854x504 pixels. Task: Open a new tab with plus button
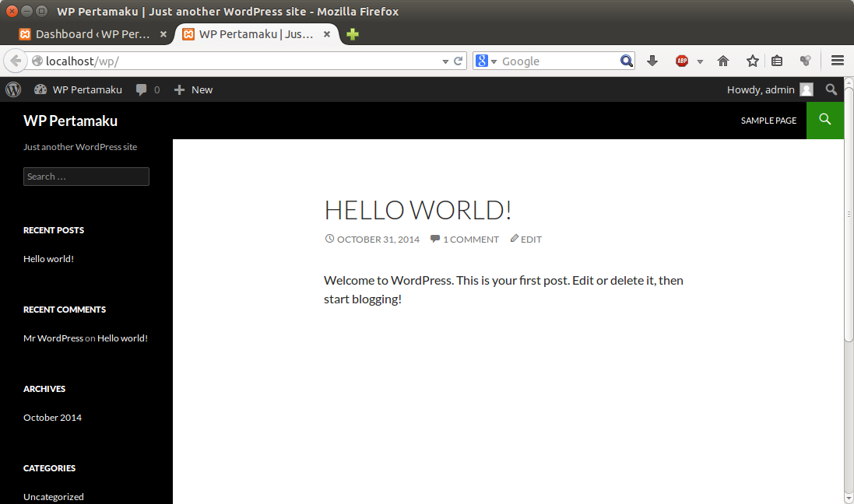click(x=353, y=34)
